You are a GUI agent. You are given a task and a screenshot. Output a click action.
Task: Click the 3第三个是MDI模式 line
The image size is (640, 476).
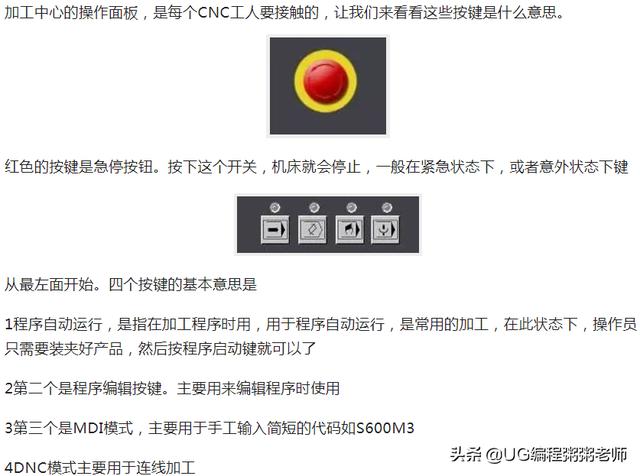(209, 428)
